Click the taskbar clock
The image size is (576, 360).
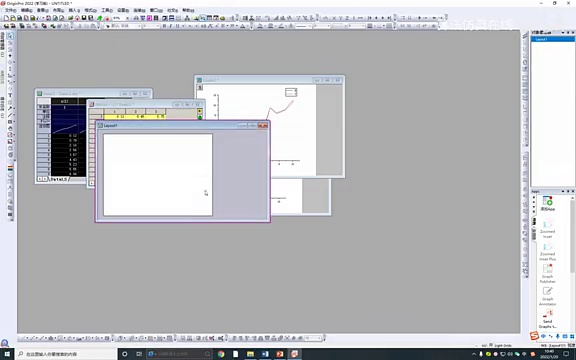click(x=548, y=354)
